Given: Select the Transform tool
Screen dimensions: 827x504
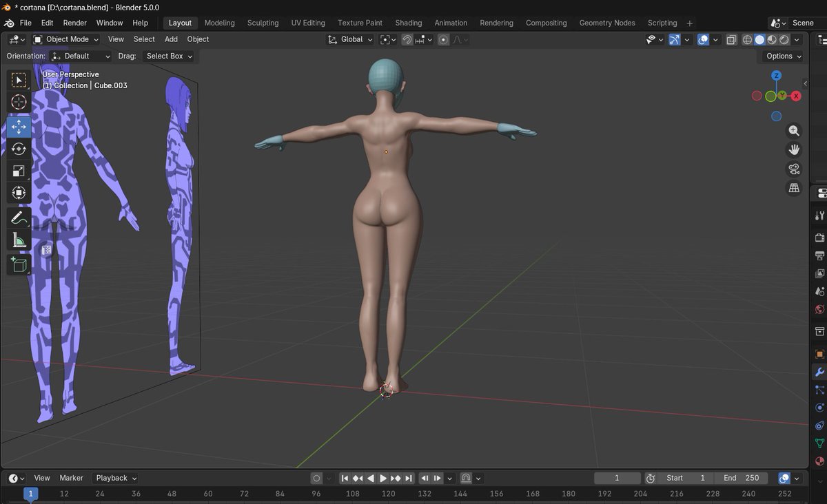Looking at the screenshot, I should point(19,193).
